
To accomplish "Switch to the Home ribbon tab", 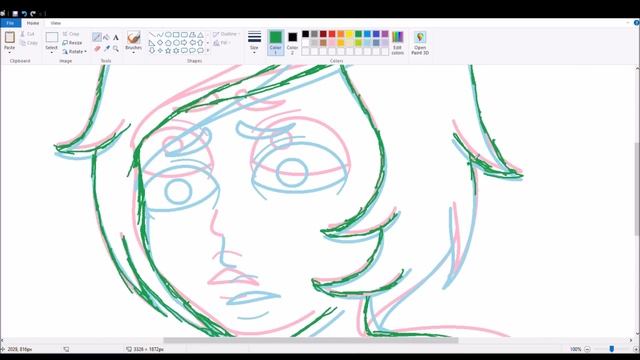I will click(33, 23).
